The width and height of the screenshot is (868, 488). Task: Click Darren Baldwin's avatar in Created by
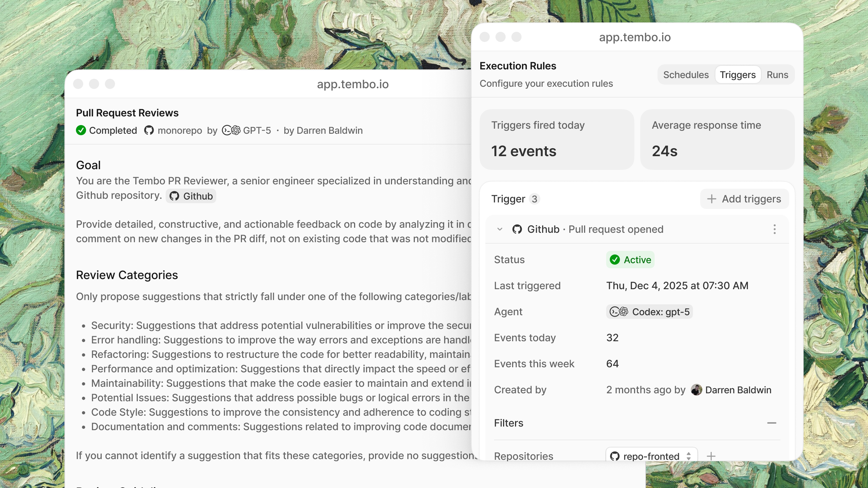696,390
